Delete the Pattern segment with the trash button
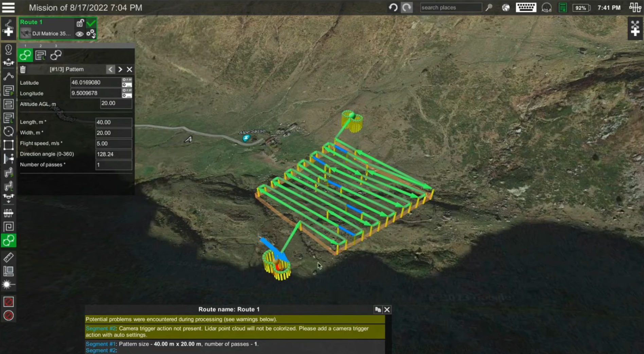 click(23, 69)
